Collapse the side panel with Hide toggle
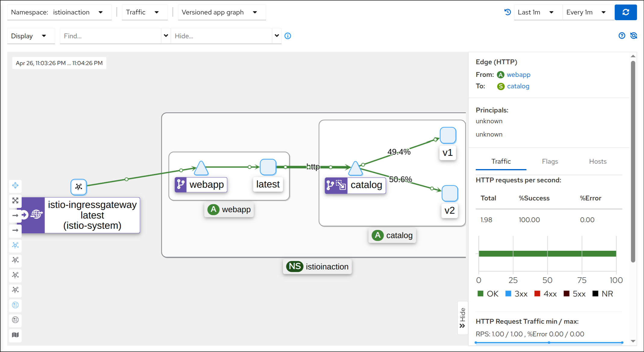Viewport: 644px width, 352px height. point(463,318)
